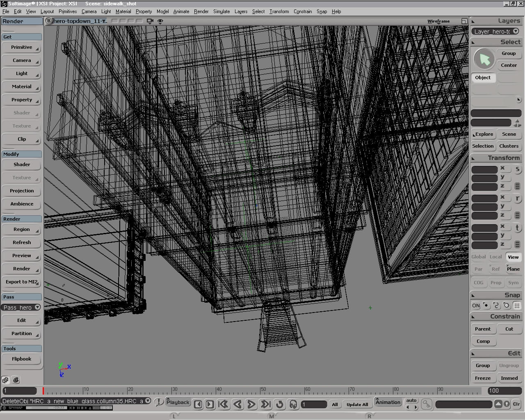
Task: Click the loop playback icon
Action: click(x=280, y=404)
